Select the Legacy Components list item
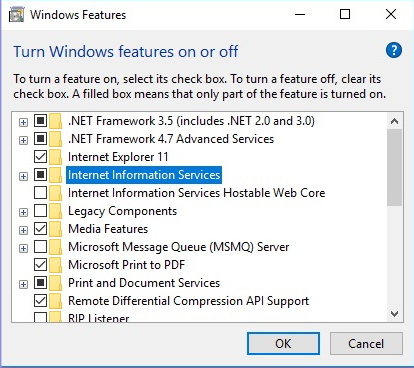 [x=122, y=211]
